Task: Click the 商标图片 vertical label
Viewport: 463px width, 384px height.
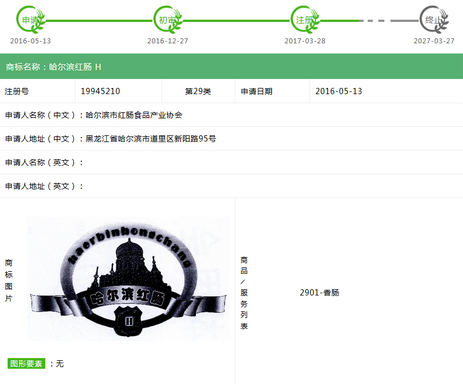Action: pos(9,280)
